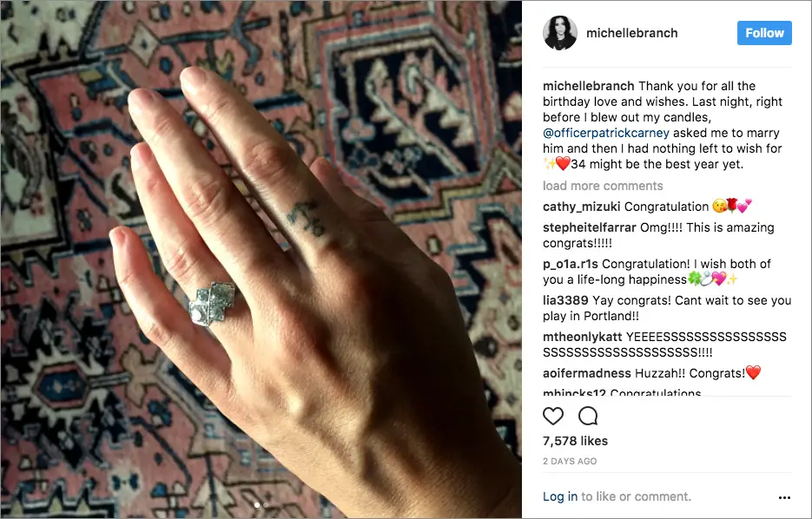
Task: Open the michellebranch username in header
Action: [631, 33]
